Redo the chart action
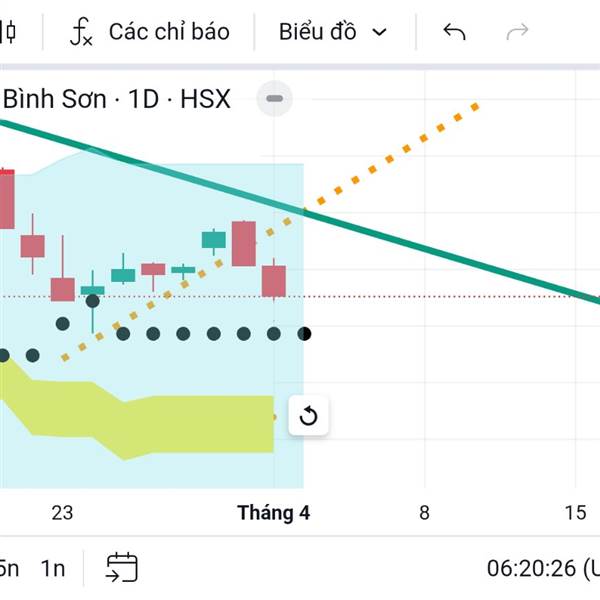This screenshot has height=600, width=600. click(x=517, y=32)
